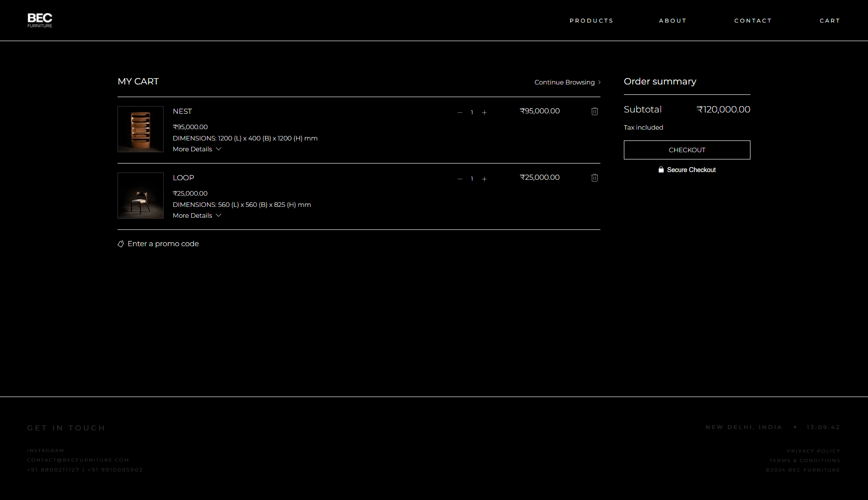Image resolution: width=868 pixels, height=500 pixels.
Task: Open Continue Browsing via its chevron
Action: point(599,82)
